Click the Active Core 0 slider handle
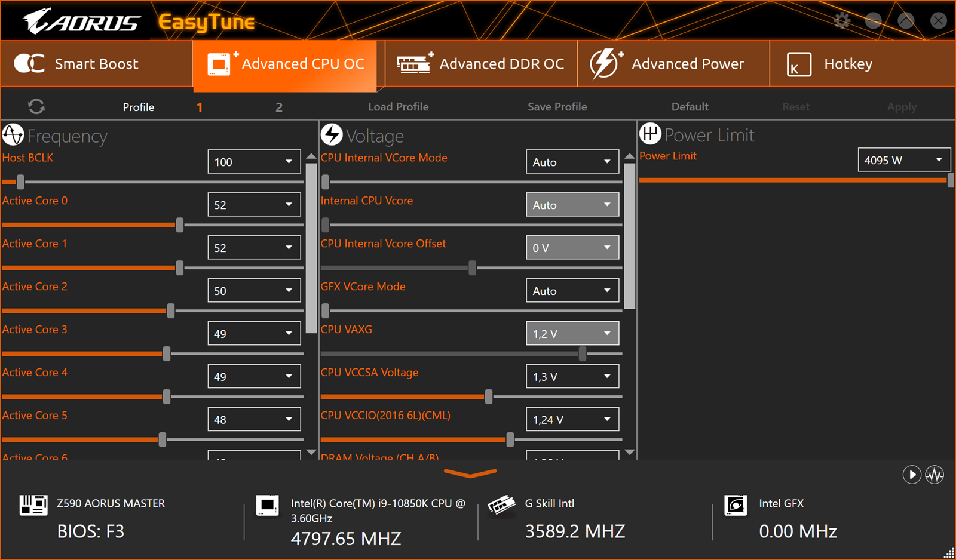 [180, 224]
